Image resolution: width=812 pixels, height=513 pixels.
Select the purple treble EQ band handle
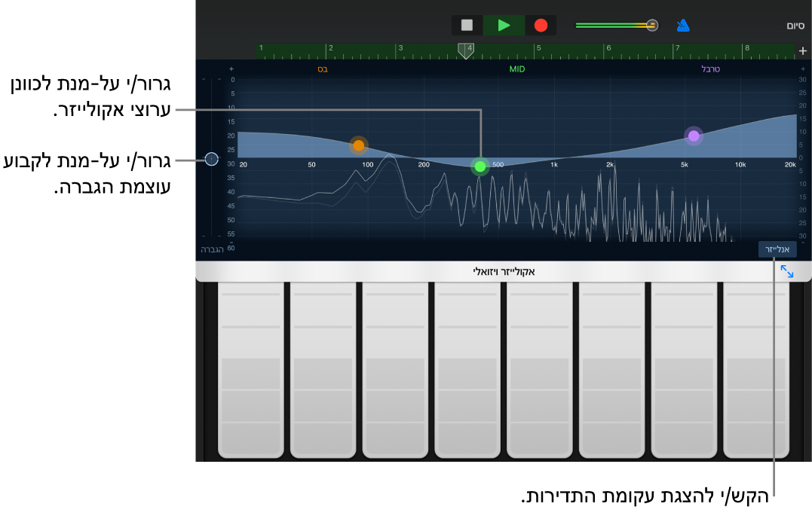(x=694, y=136)
